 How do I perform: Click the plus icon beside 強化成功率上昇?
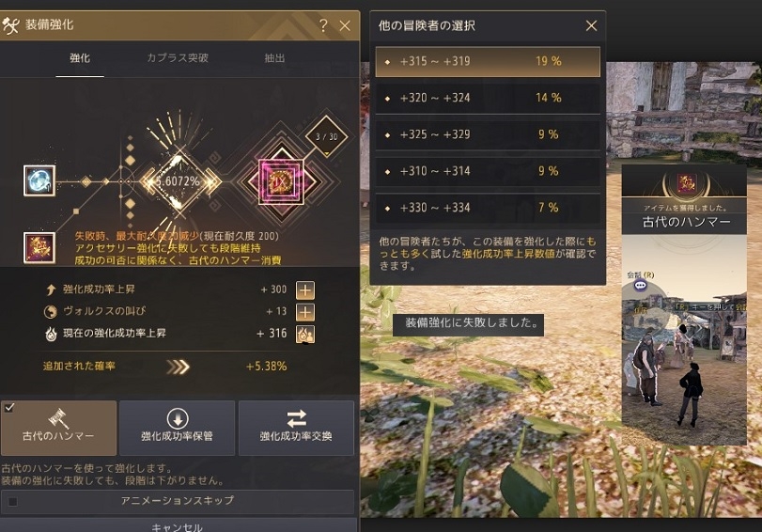[x=305, y=290]
